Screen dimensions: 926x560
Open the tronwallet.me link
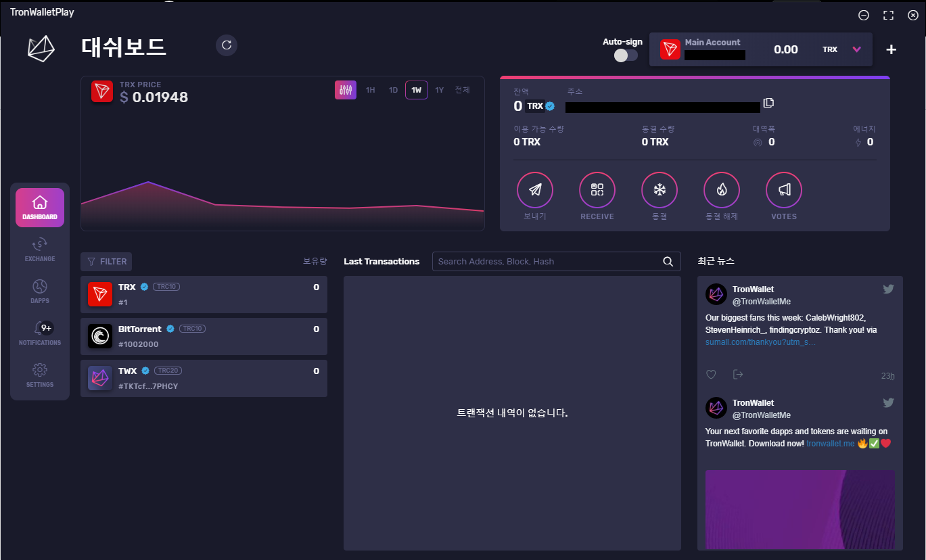[831, 444]
